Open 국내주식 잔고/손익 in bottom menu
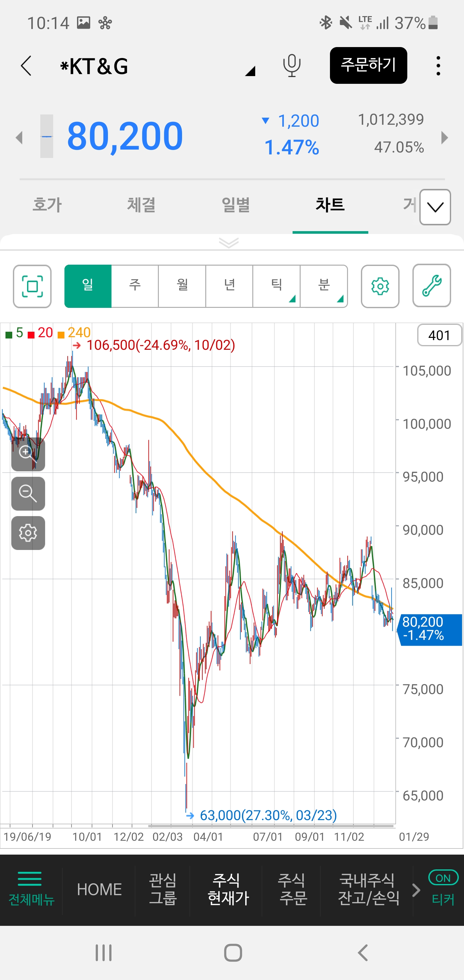 (x=368, y=889)
